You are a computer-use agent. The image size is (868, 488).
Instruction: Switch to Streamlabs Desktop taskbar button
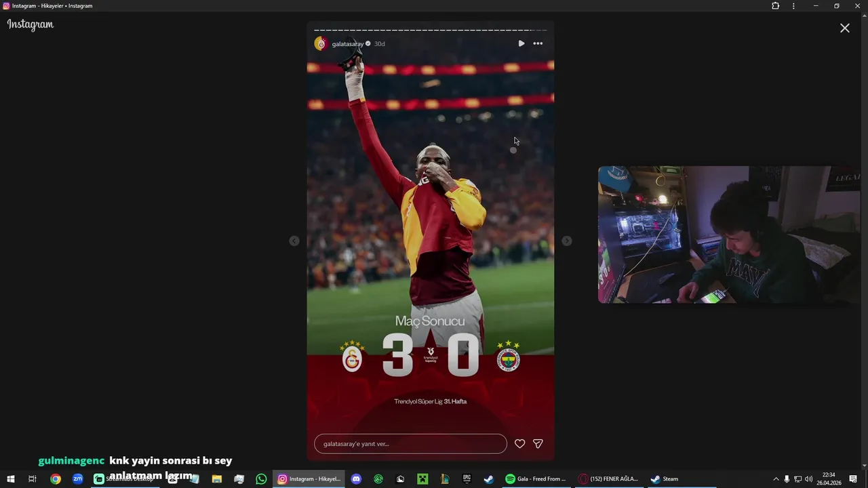coord(125,479)
